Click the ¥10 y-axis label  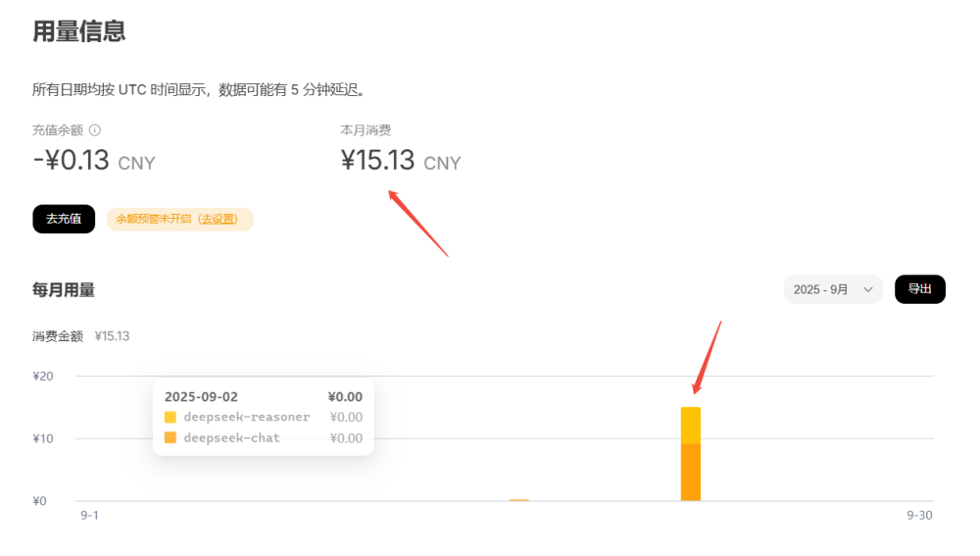pos(42,438)
